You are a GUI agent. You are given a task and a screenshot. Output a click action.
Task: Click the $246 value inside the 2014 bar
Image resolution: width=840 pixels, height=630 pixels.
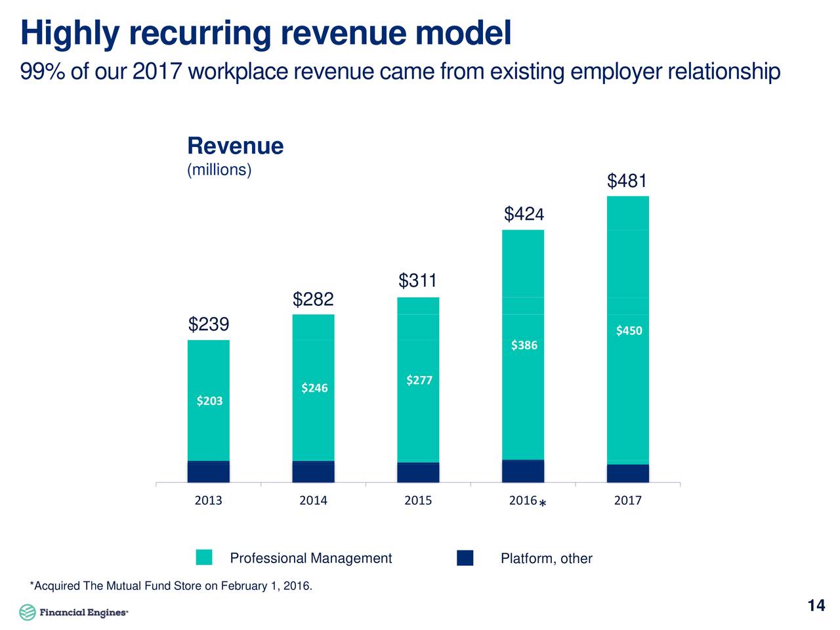[x=314, y=388]
